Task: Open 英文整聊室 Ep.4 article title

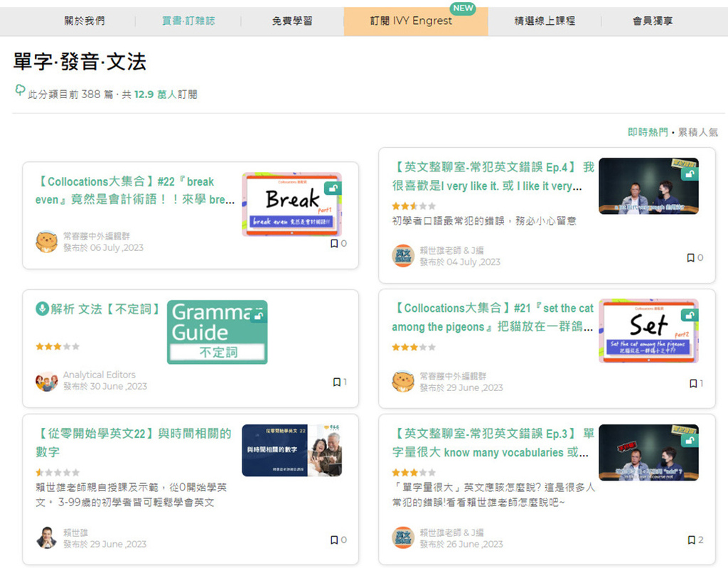Action: coord(493,176)
